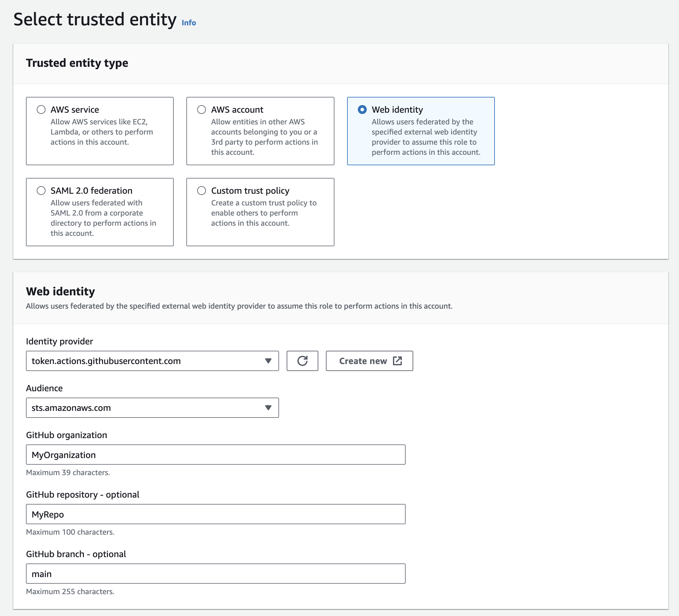Click the AWS service description text

pyautogui.click(x=102, y=132)
